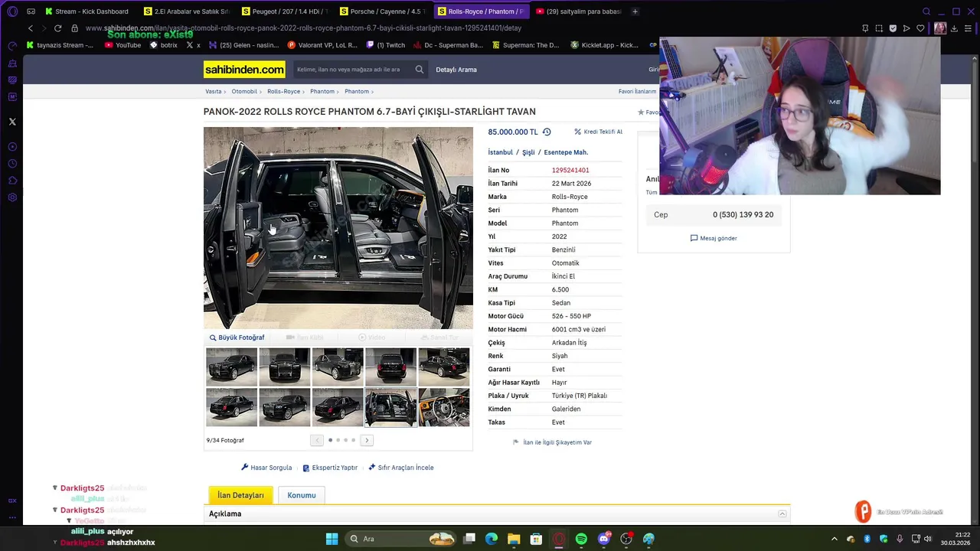This screenshot has width=980, height=551.
Task: Show hidden system tray icons
Action: tap(834, 539)
